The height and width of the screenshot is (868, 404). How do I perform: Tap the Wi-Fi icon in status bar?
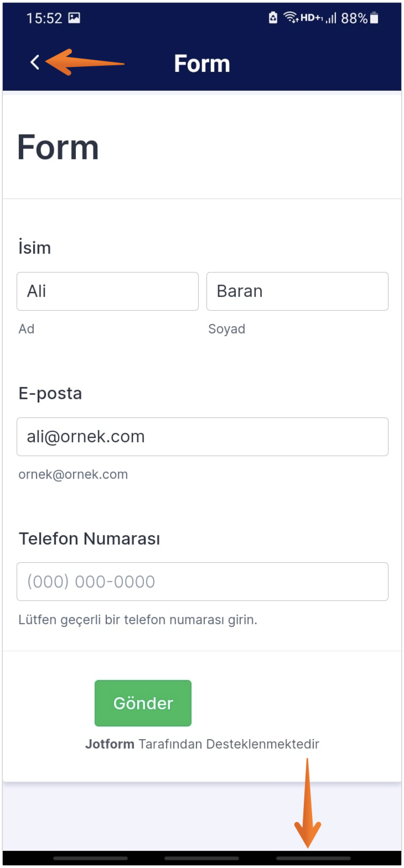click(290, 17)
